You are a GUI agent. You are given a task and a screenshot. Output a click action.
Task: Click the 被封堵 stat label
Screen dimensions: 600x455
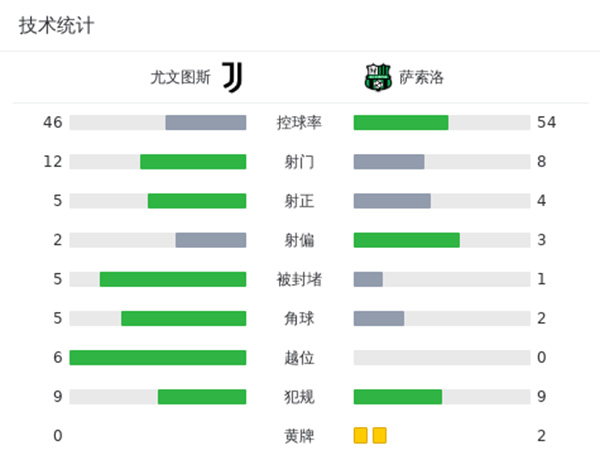(299, 279)
